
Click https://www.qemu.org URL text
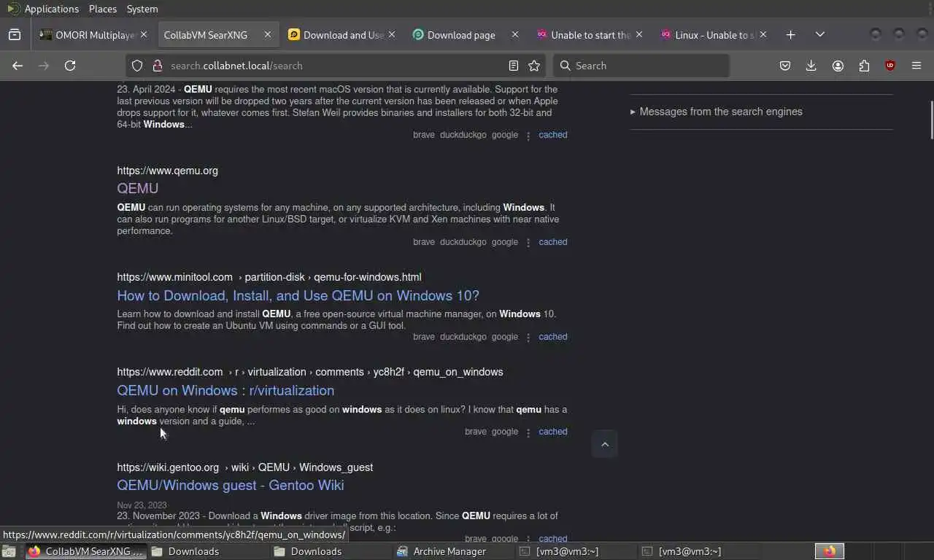point(167,171)
